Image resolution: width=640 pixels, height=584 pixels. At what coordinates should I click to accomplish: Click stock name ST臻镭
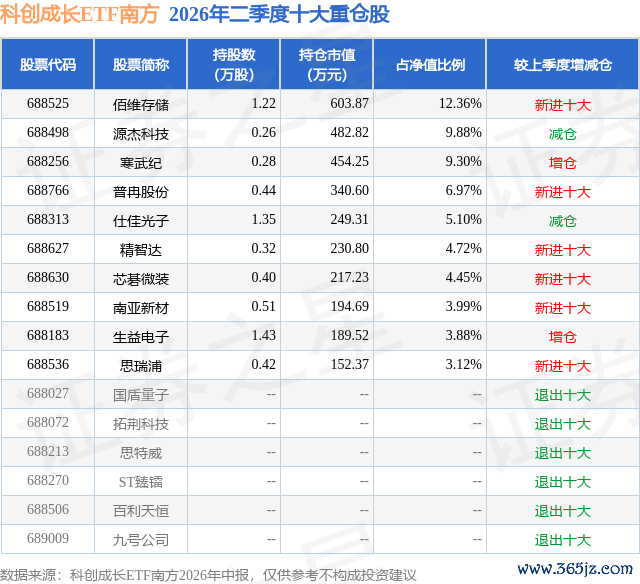pyautogui.click(x=141, y=482)
